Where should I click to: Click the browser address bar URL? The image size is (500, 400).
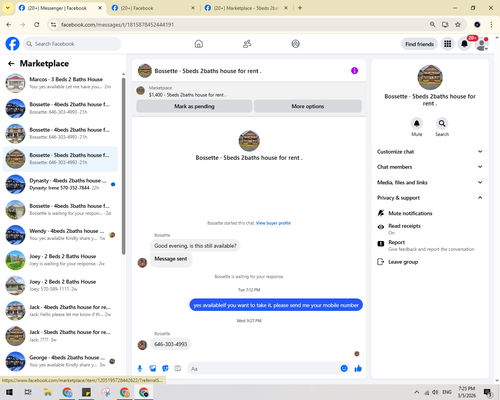(x=117, y=25)
